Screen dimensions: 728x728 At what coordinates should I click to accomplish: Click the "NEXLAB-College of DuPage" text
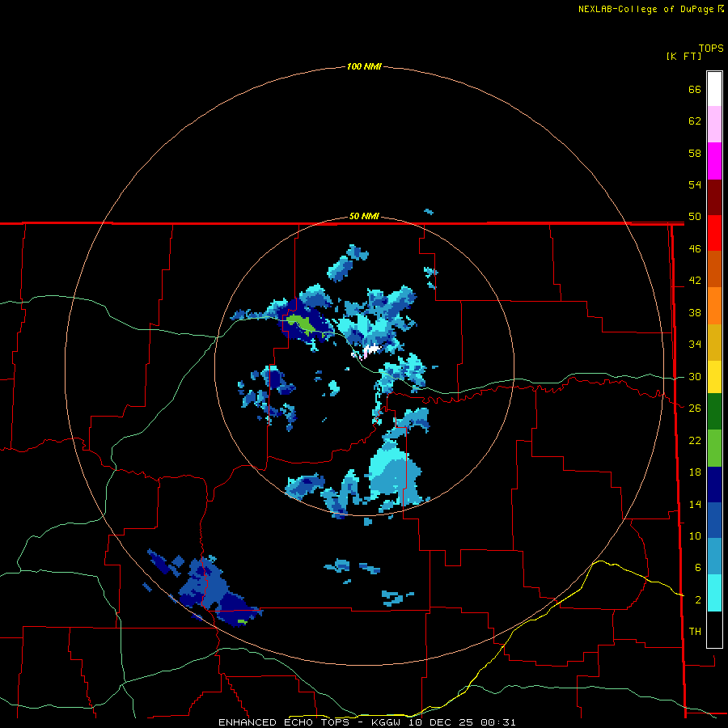[x=645, y=9]
